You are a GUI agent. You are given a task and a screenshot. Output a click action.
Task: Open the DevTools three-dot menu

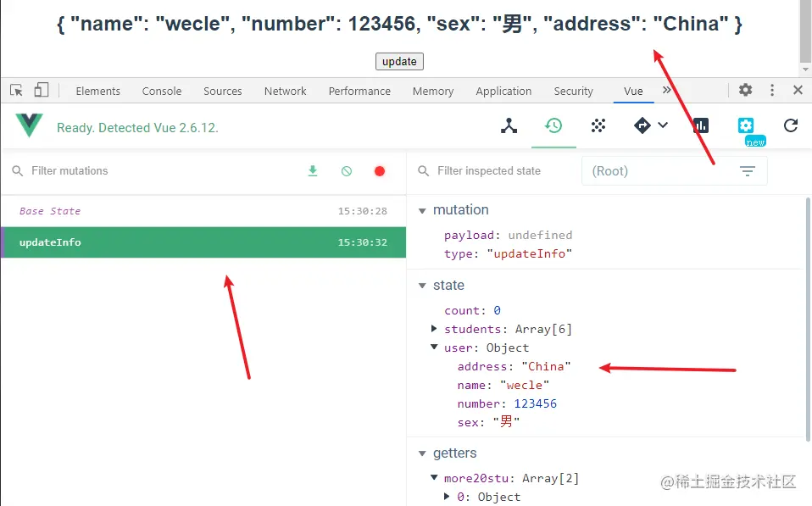pos(772,90)
